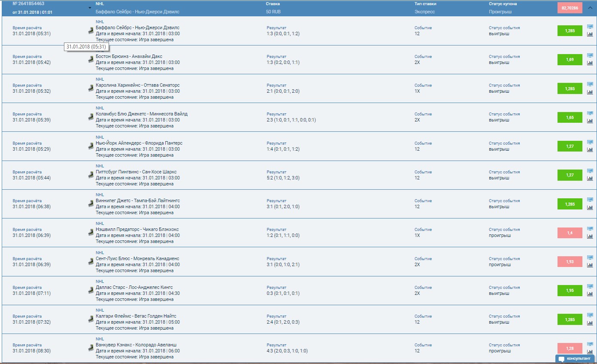Select the result 0:3 (0:1, 0:1, 0:1)
The width and height of the screenshot is (597, 364).
click(283, 293)
